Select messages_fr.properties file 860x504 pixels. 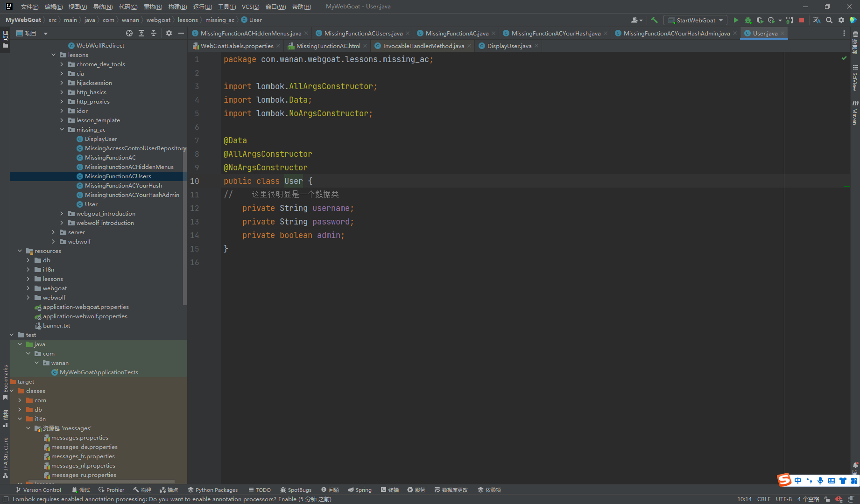click(83, 456)
